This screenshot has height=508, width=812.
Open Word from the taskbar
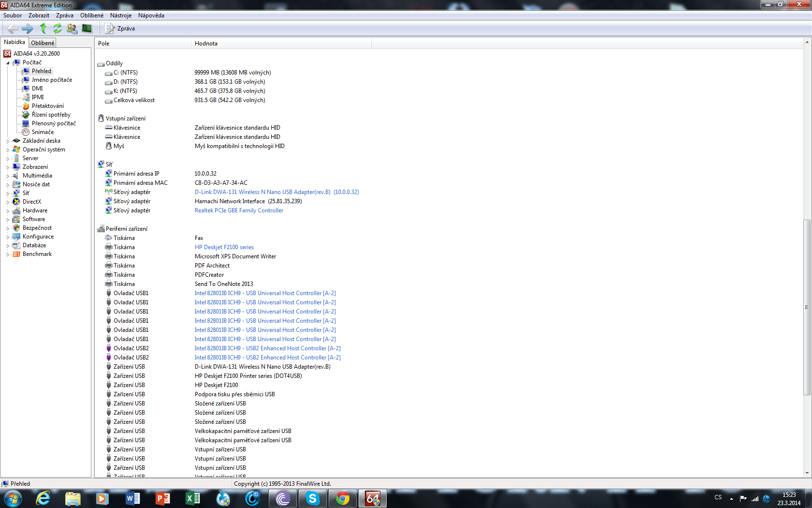(x=132, y=498)
